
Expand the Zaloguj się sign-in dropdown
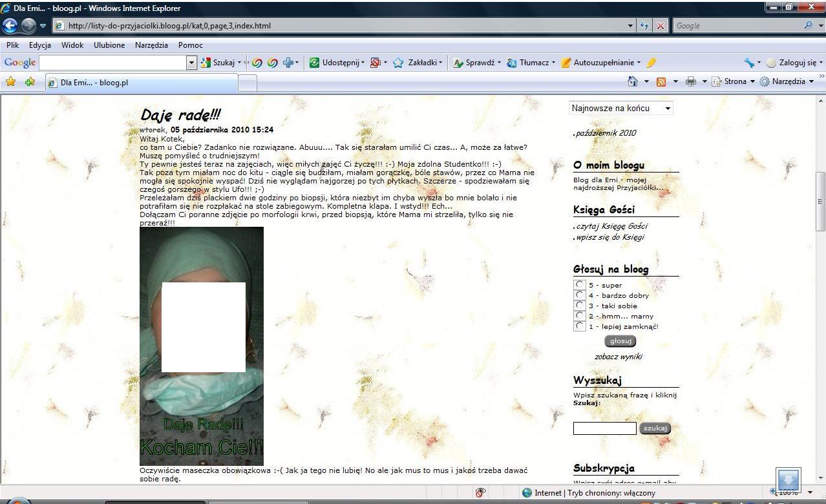click(x=821, y=63)
